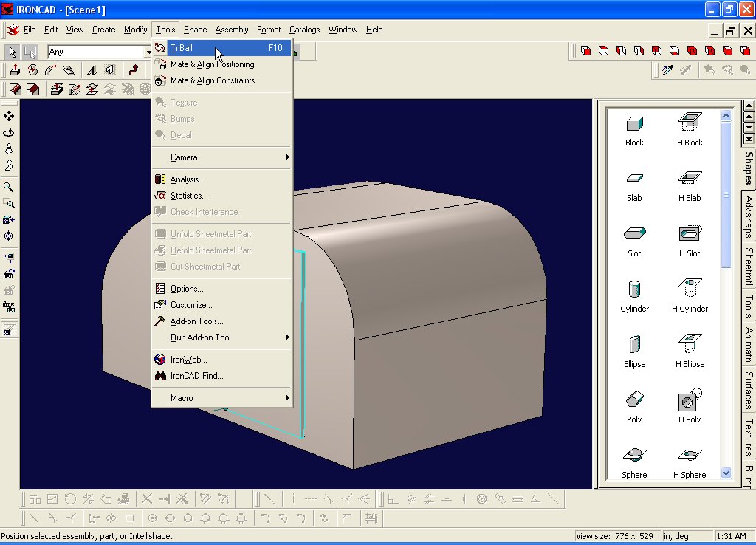Select the Pan camera tool

point(9,116)
